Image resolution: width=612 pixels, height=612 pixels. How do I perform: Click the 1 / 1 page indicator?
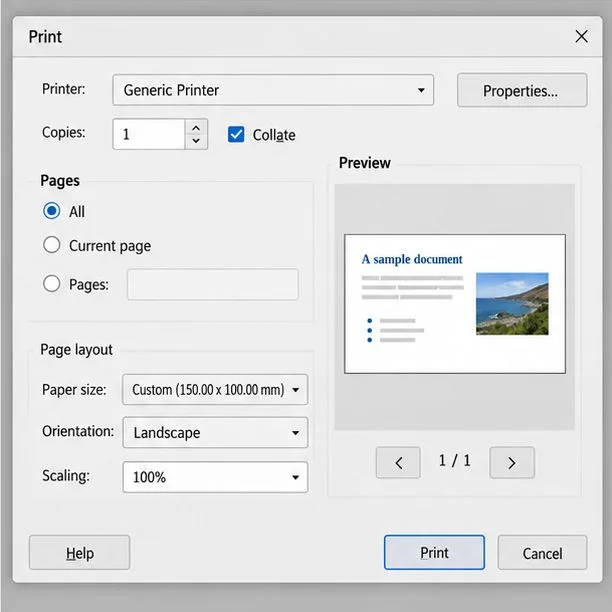[x=455, y=461]
